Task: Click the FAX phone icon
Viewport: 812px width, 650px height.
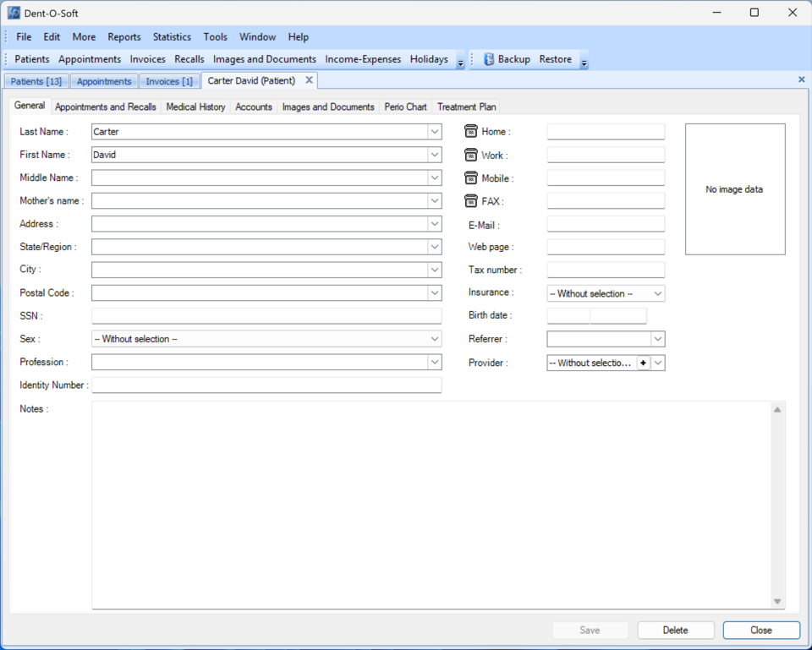Action: (x=471, y=201)
